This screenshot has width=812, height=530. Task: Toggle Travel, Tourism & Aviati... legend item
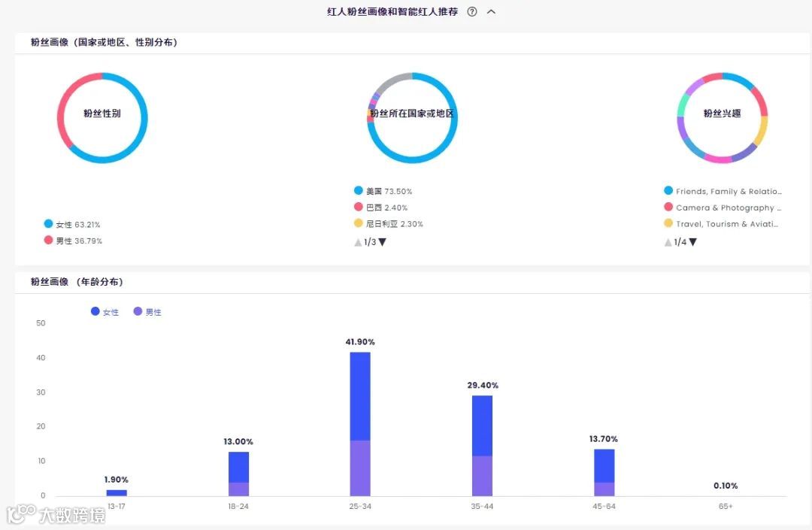coord(721,223)
